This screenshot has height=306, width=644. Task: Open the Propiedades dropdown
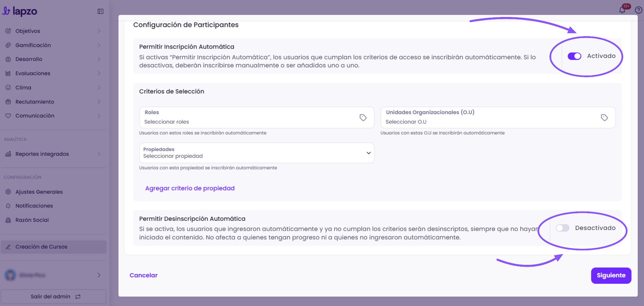click(x=257, y=153)
